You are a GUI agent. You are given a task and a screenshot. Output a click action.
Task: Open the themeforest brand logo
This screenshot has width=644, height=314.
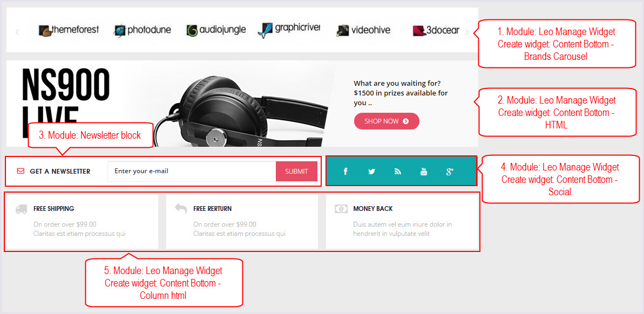69,30
